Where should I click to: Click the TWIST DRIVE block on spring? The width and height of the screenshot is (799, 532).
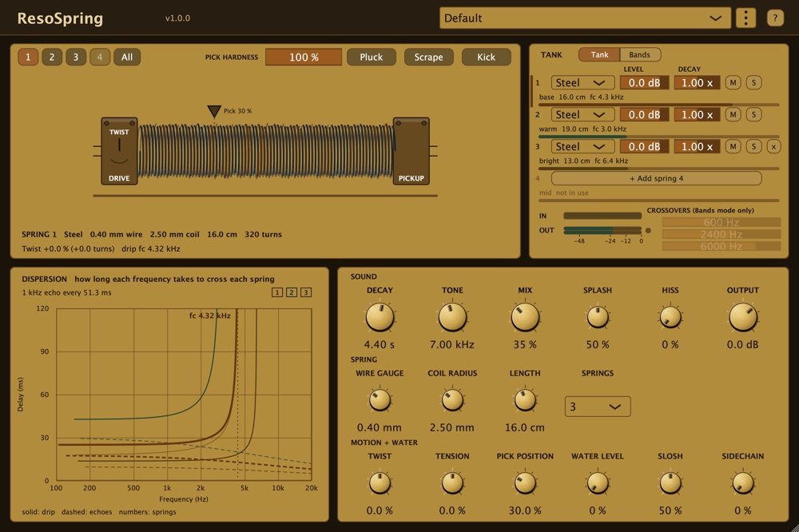(x=119, y=151)
